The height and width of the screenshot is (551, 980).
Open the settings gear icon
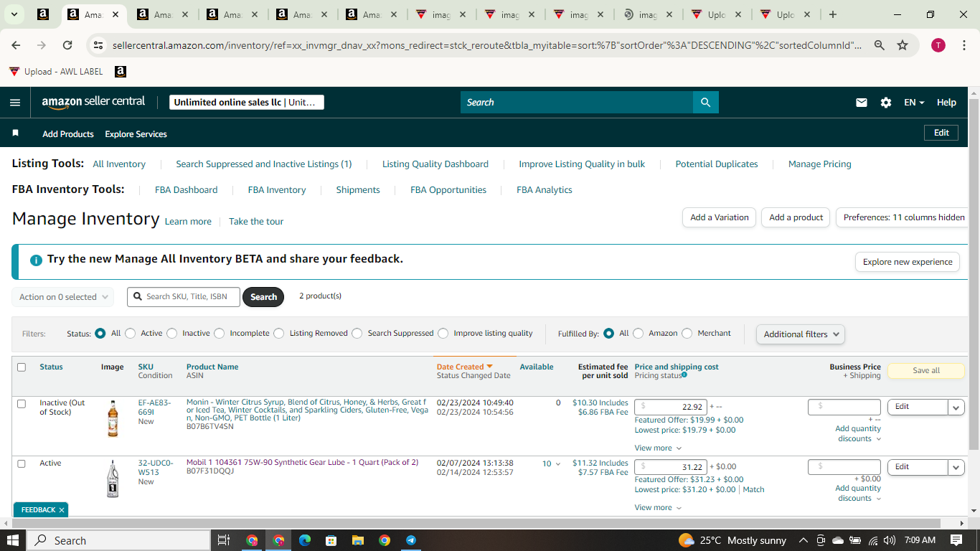coord(886,103)
